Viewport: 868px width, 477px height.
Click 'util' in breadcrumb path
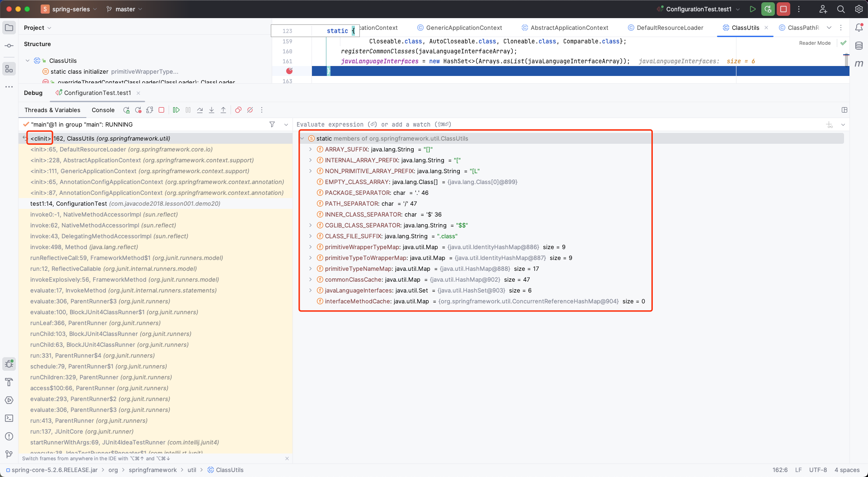(192, 470)
